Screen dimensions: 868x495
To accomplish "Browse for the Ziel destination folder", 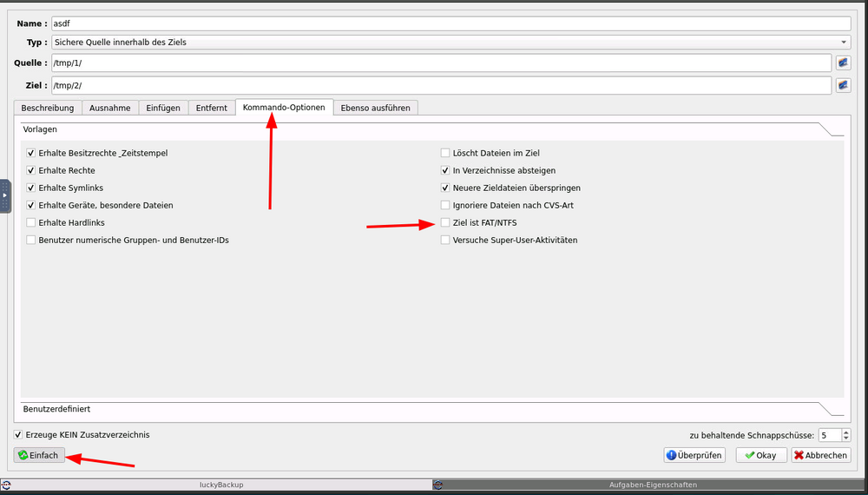I will coord(843,86).
